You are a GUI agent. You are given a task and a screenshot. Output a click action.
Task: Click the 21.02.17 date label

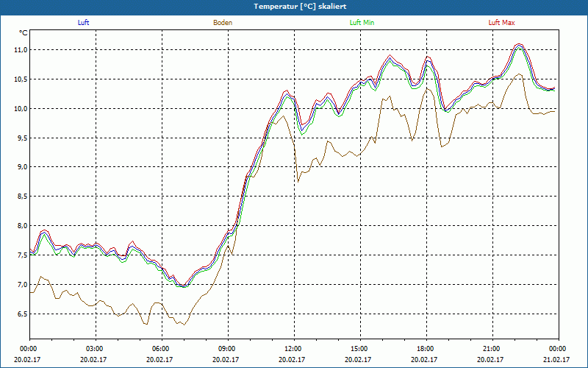point(556,359)
